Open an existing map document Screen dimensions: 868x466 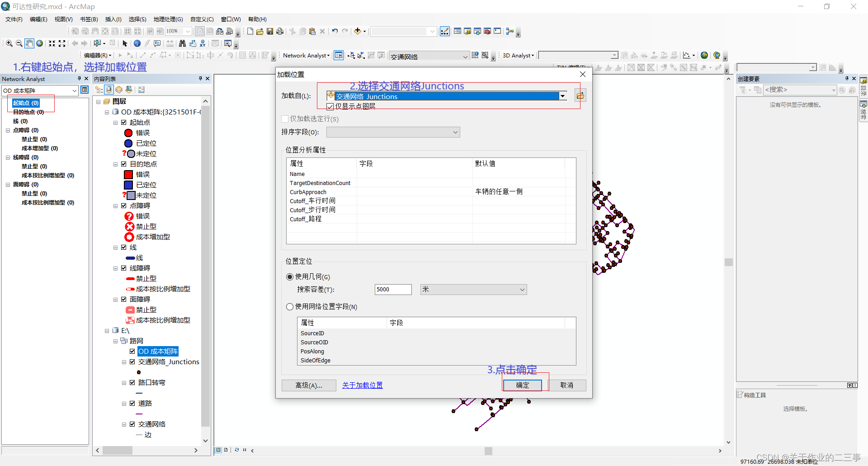260,31
